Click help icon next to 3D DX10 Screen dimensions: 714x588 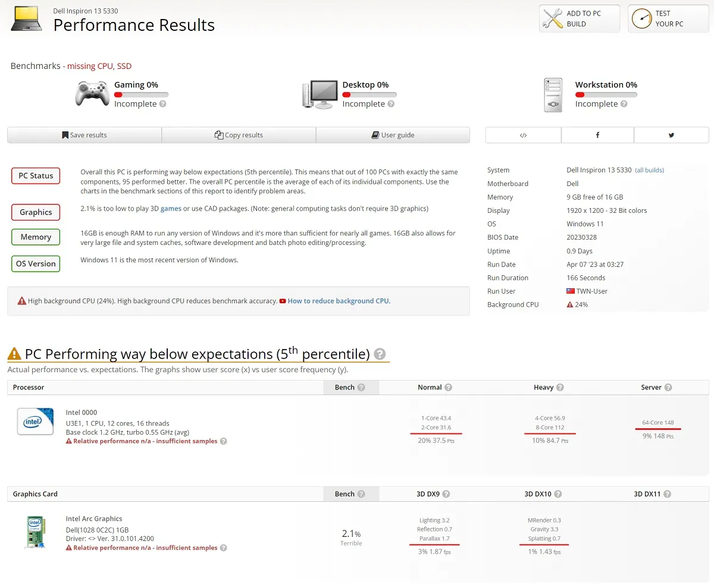pyautogui.click(x=558, y=494)
